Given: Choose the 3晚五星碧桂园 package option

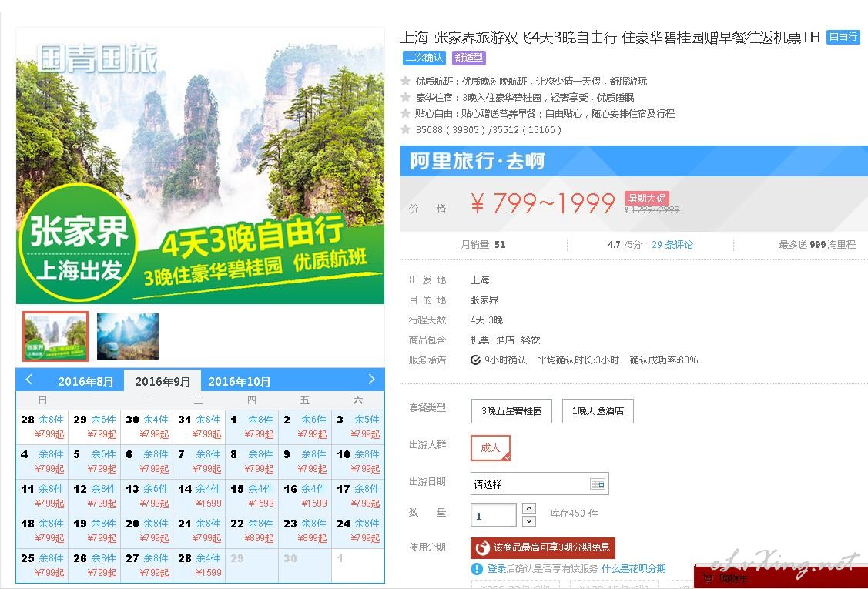Looking at the screenshot, I should 511,410.
